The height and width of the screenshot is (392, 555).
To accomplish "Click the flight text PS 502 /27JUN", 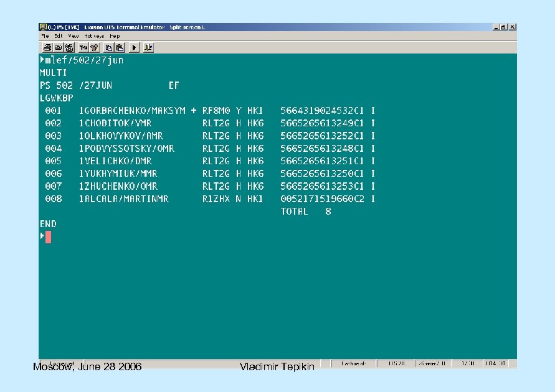I will (76, 85).
